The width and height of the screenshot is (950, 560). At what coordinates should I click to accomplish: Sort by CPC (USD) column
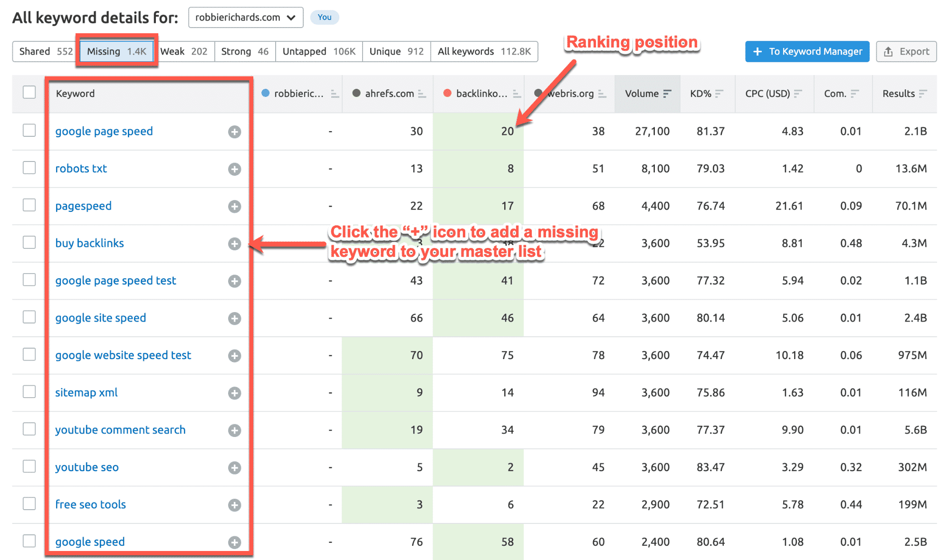click(x=798, y=94)
